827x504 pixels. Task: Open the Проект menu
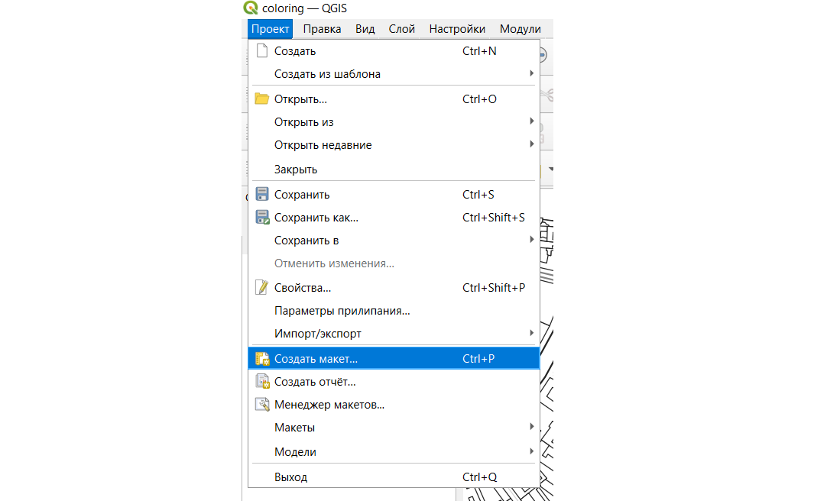click(270, 29)
